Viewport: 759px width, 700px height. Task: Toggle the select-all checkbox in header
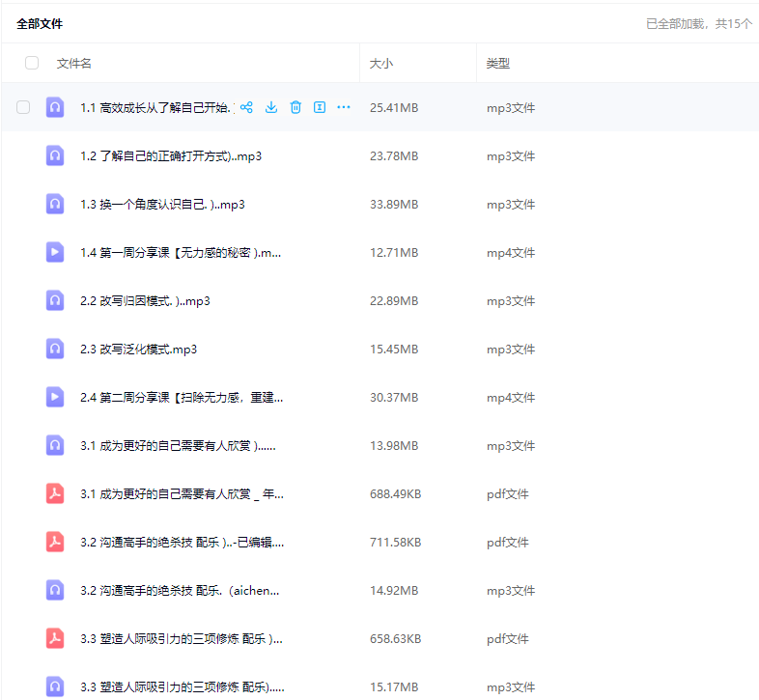pyautogui.click(x=32, y=63)
